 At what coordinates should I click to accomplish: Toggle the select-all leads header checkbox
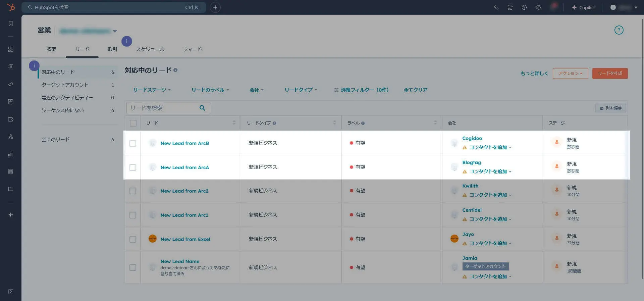133,123
